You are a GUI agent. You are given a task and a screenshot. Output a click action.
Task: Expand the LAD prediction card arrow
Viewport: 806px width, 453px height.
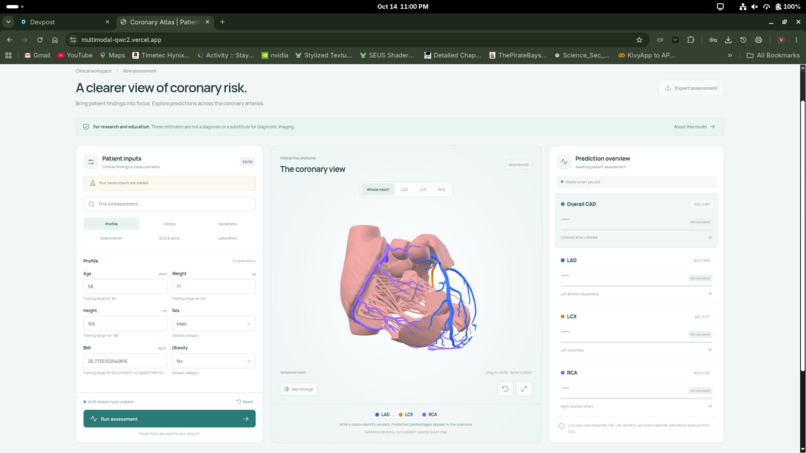pos(709,294)
